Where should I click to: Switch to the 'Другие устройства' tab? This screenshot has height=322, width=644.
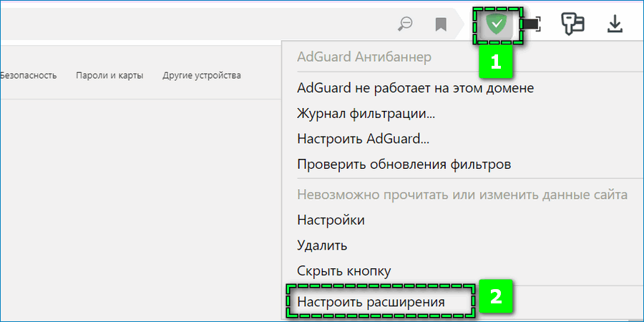202,76
